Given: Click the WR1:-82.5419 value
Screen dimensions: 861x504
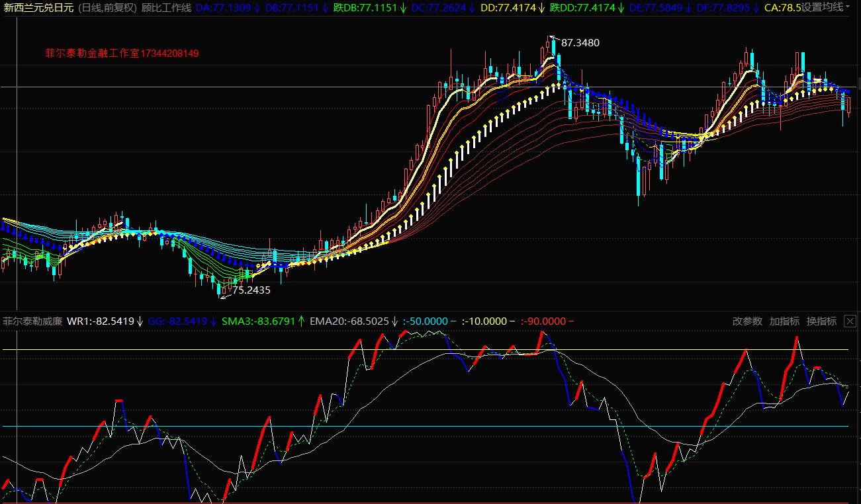Looking at the screenshot, I should pyautogui.click(x=101, y=321).
